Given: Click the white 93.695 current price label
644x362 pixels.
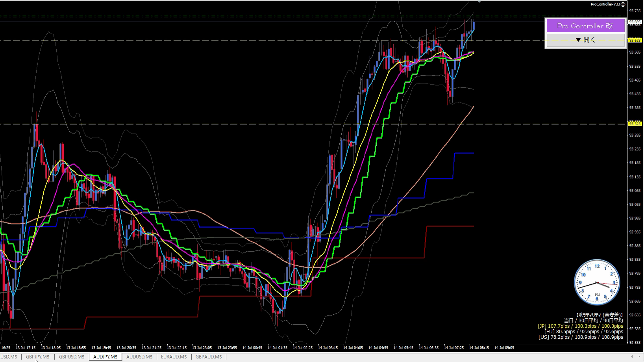Looking at the screenshot, I should pyautogui.click(x=635, y=22).
